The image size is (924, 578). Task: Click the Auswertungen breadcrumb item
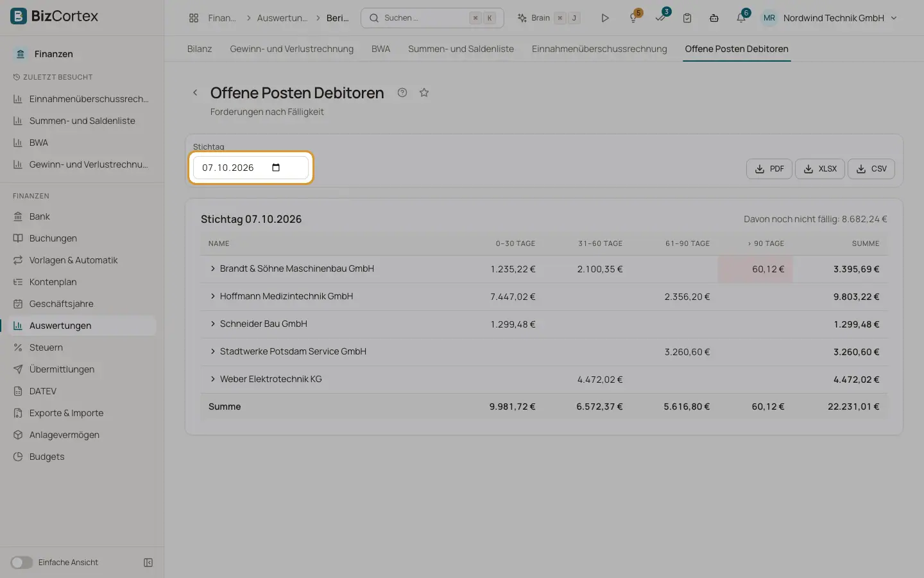pyautogui.click(x=282, y=18)
